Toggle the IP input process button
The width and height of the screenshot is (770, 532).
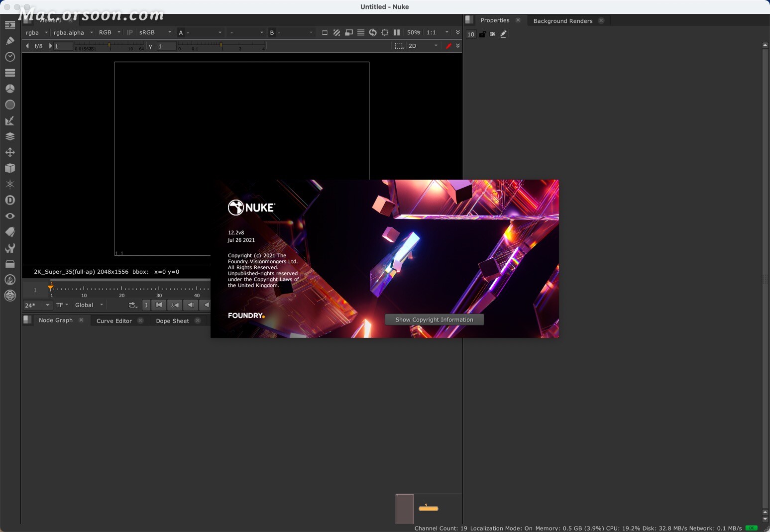pos(130,32)
